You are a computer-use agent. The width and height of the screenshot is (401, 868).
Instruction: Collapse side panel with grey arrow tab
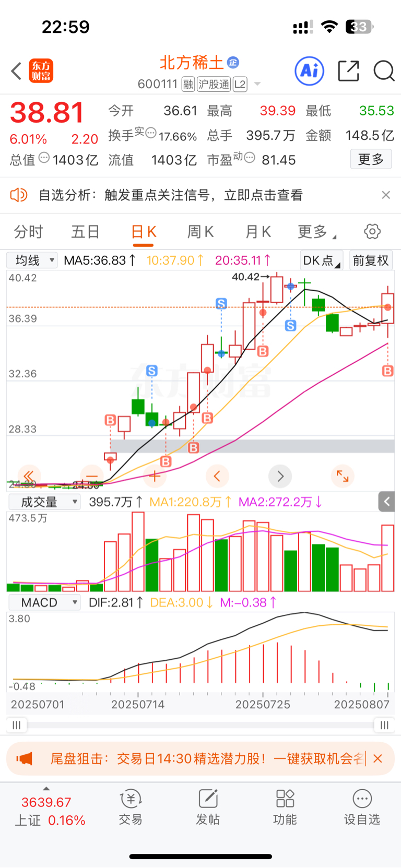tap(386, 502)
